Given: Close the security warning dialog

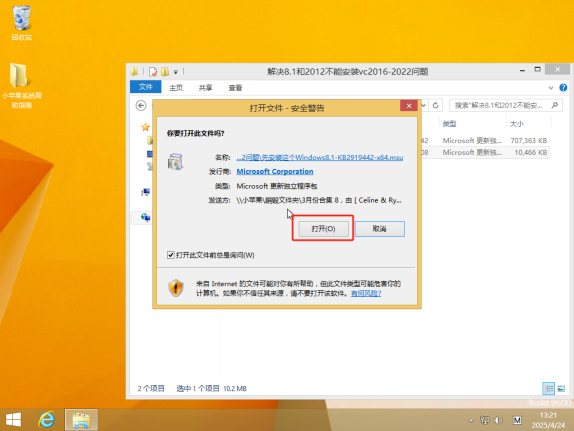Looking at the screenshot, I should (409, 106).
